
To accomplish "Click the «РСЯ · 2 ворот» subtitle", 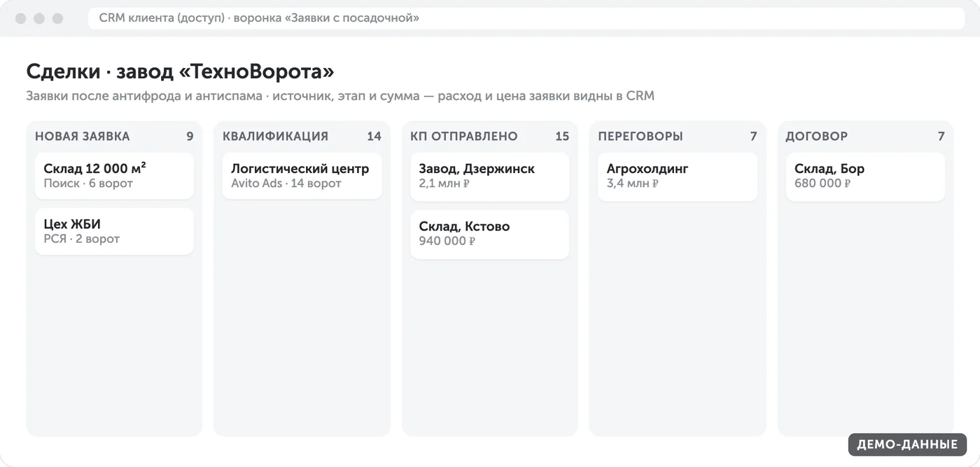I will point(82,239).
